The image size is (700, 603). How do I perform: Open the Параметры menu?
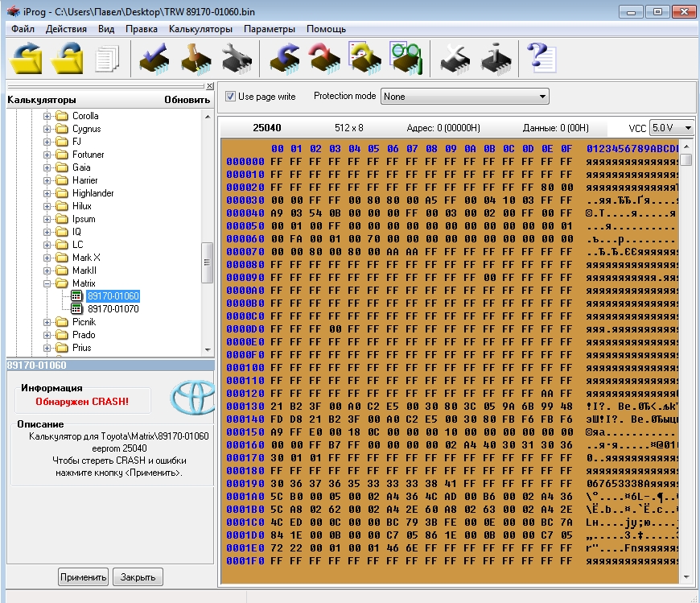coord(270,29)
